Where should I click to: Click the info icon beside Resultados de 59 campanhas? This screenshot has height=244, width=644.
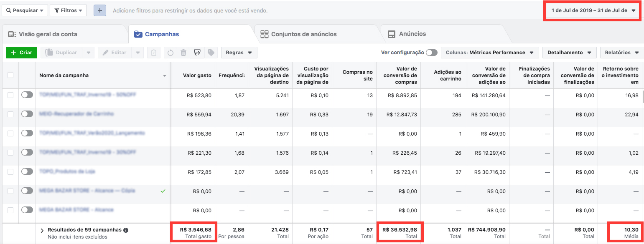click(x=126, y=230)
